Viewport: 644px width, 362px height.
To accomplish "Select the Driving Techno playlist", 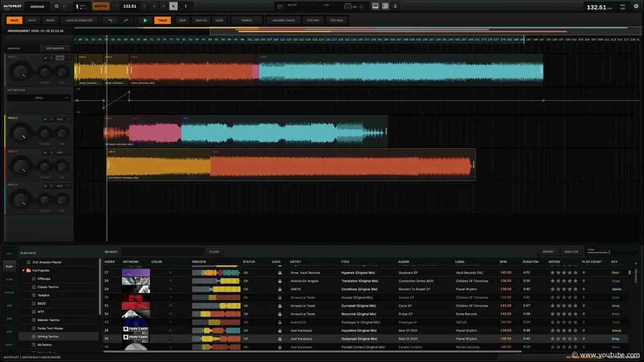I will [59, 337].
